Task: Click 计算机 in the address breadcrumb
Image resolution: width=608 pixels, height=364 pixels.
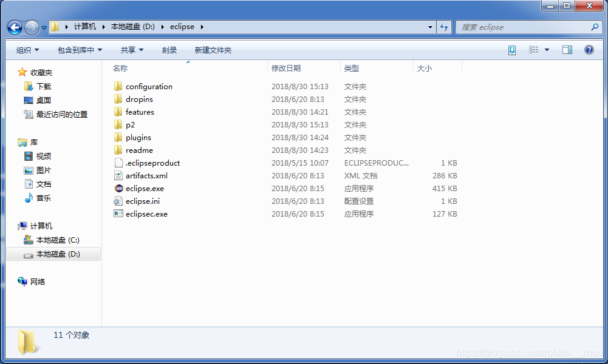Action: point(85,27)
